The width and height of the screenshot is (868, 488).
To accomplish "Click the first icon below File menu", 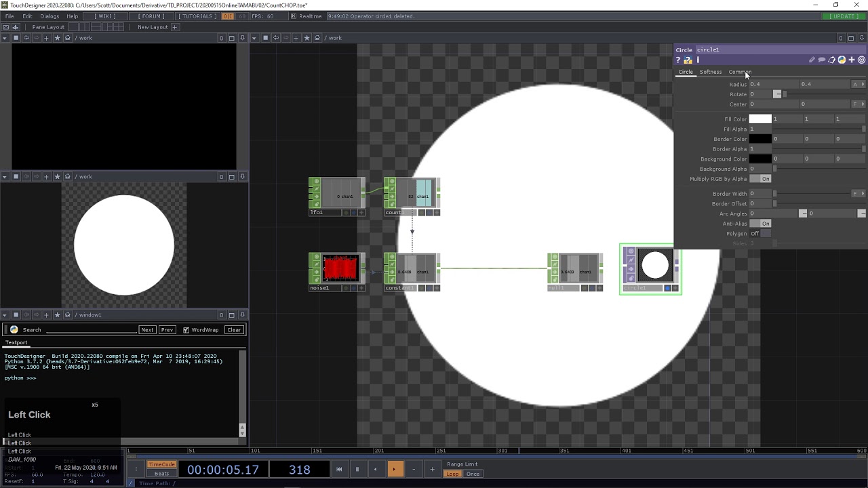I will (5, 27).
